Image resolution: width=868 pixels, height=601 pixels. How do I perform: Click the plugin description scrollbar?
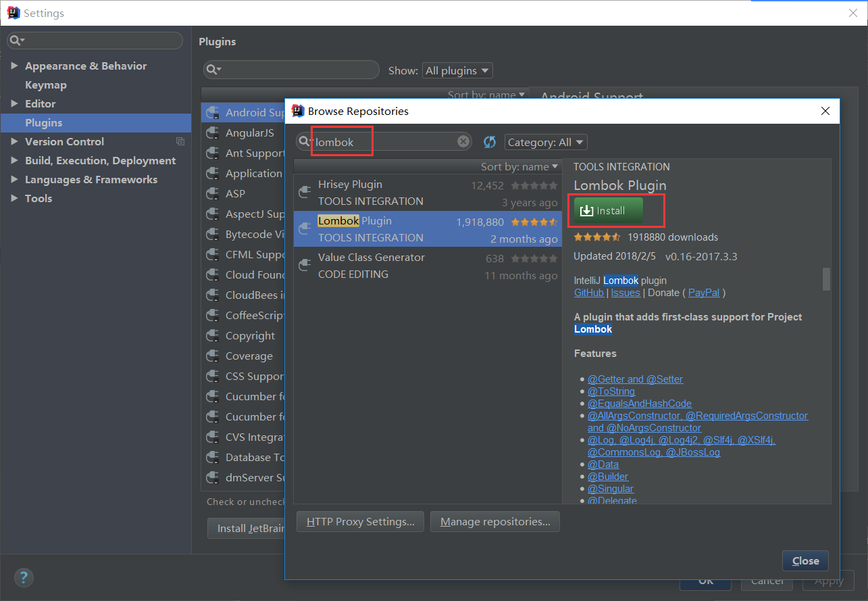point(826,279)
